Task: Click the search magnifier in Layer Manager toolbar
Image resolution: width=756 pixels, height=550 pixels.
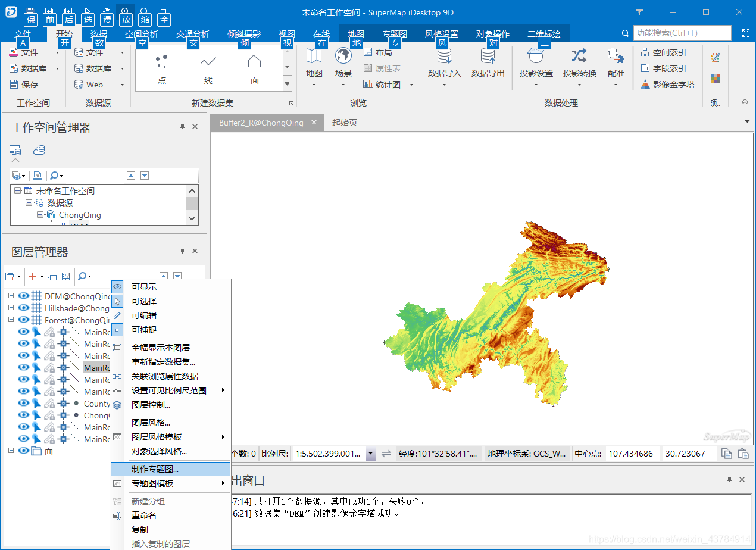Action: [x=82, y=276]
